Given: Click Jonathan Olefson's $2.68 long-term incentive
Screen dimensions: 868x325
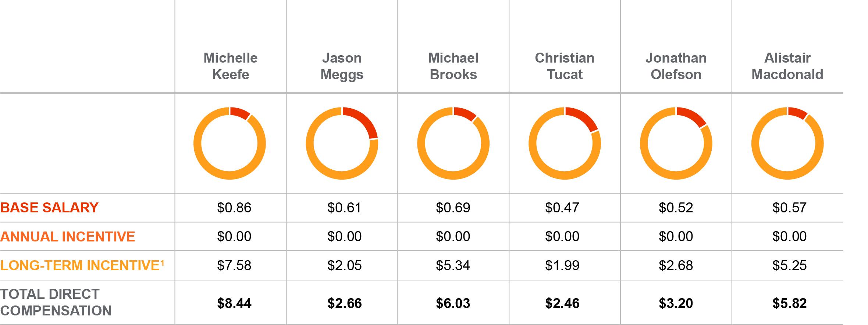Looking at the screenshot, I should tap(676, 265).
